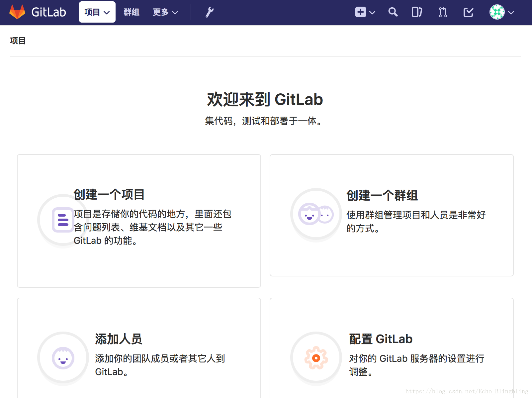Click the description 对你的 GitLab 服务器的设置进行调整。
Viewport: 532px width, 398px height.
(417, 365)
